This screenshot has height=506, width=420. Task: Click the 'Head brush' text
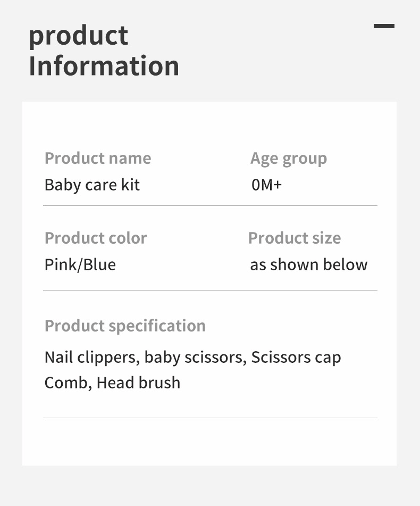coord(138,383)
